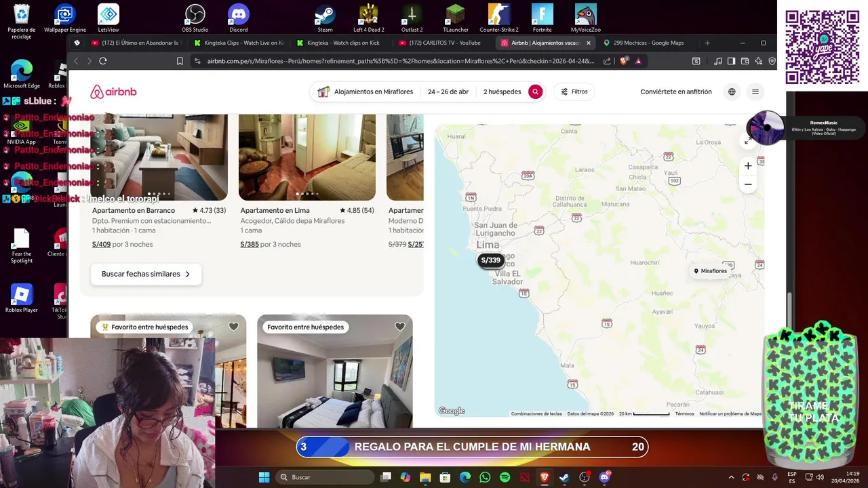This screenshot has height=488, width=868.
Task: Bookmark this page in Brave
Action: tap(180, 61)
